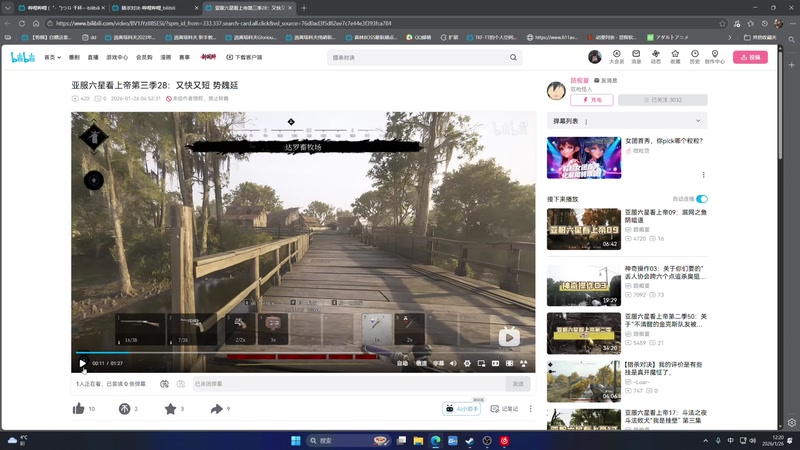Open the tab list dropdown in the browser title bar

point(8,8)
